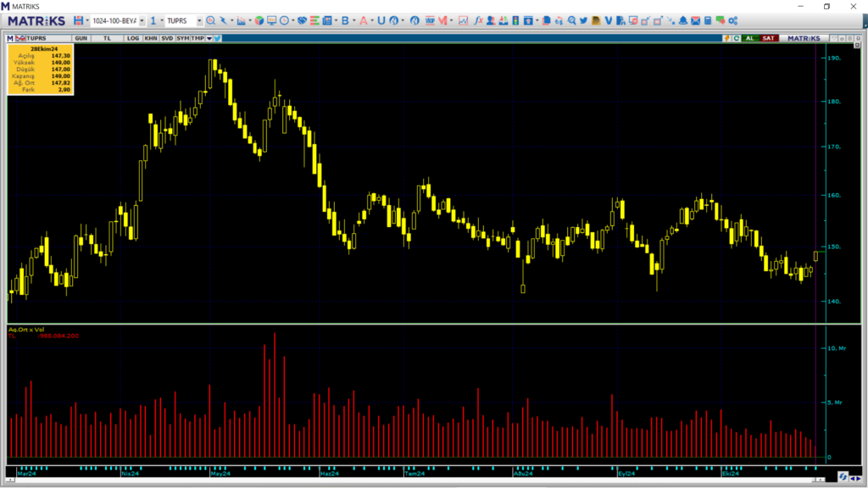Click the horizontal scrollbar under the chart
This screenshot has height=488, width=868.
[424, 480]
